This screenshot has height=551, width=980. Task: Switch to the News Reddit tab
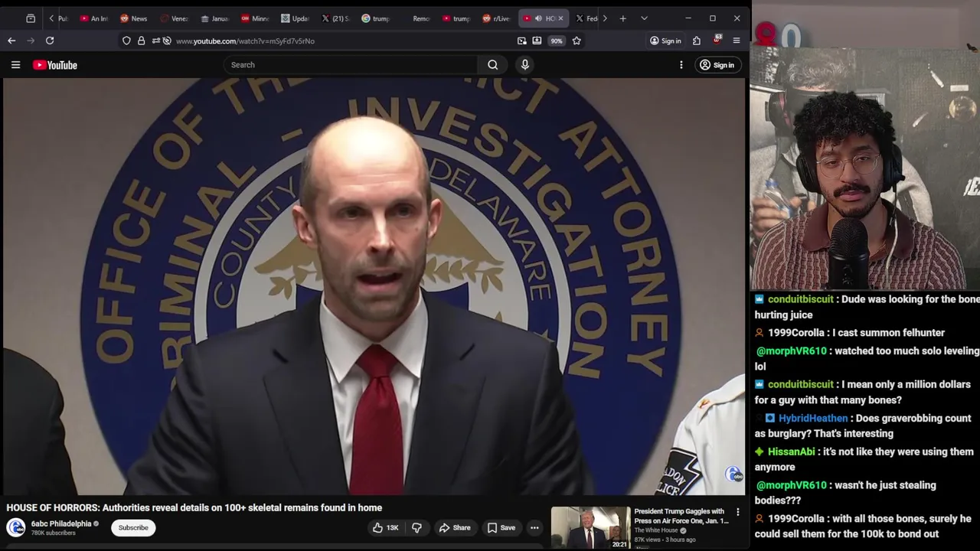[x=134, y=18]
